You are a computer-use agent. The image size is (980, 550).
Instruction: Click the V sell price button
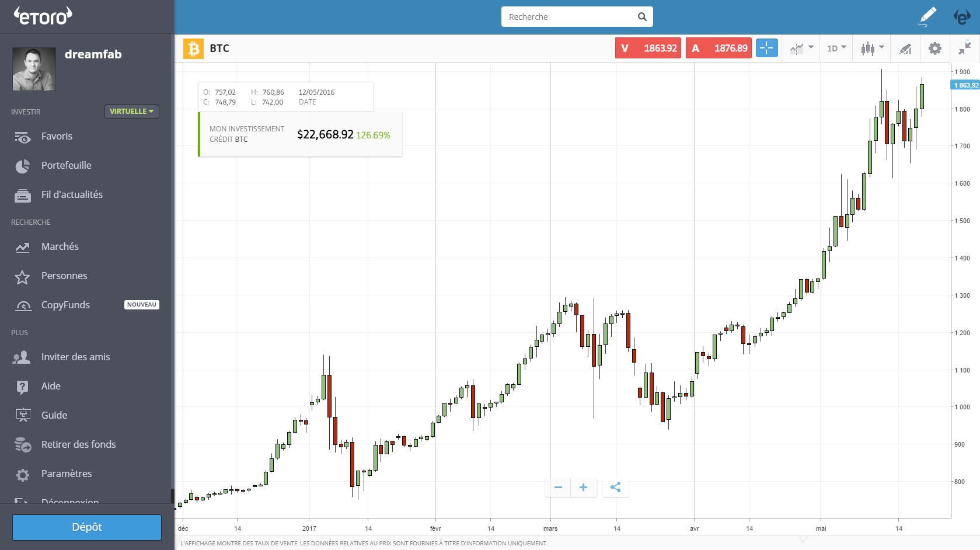click(x=648, y=48)
